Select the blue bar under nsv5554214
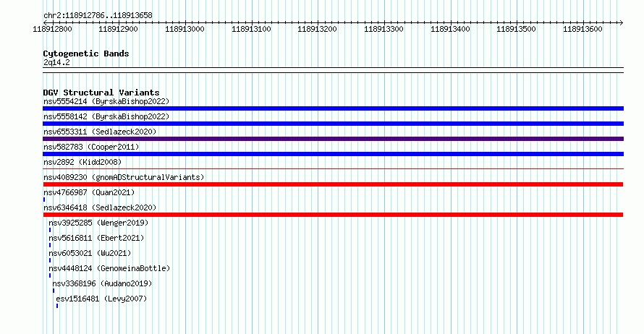The image size is (644, 334). click(x=333, y=108)
